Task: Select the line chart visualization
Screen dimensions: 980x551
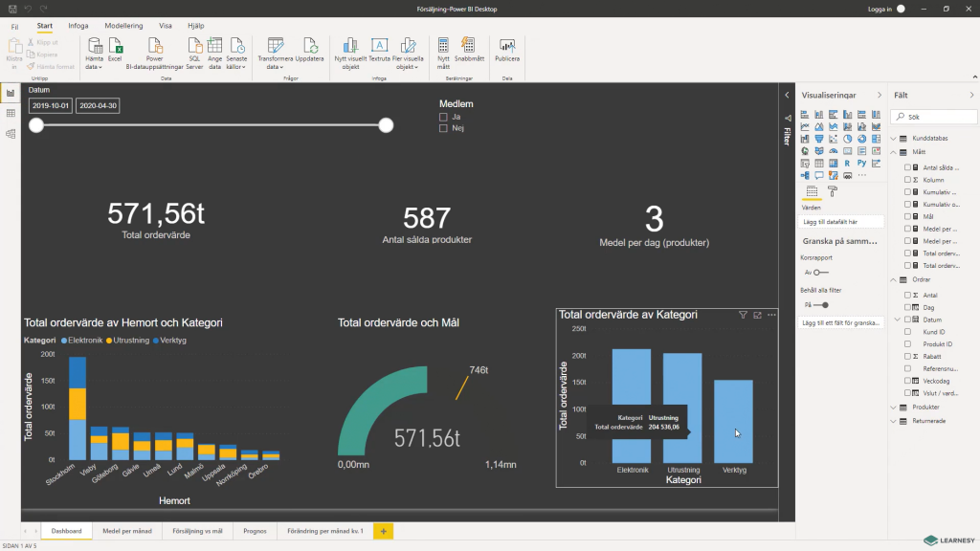Action: coord(804,127)
